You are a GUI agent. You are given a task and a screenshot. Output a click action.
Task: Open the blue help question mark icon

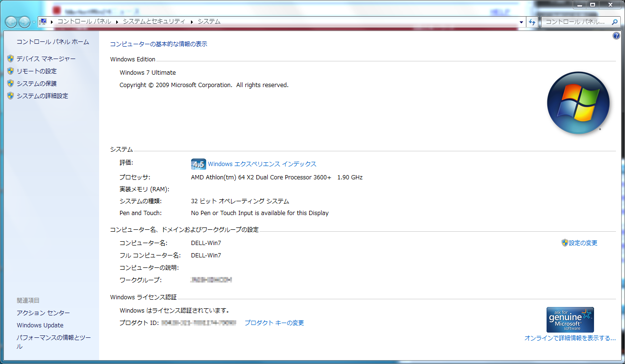[x=616, y=36]
